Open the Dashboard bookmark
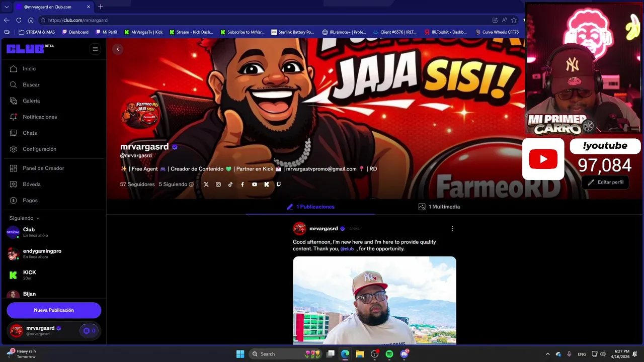This screenshot has width=644, height=362. point(75,32)
